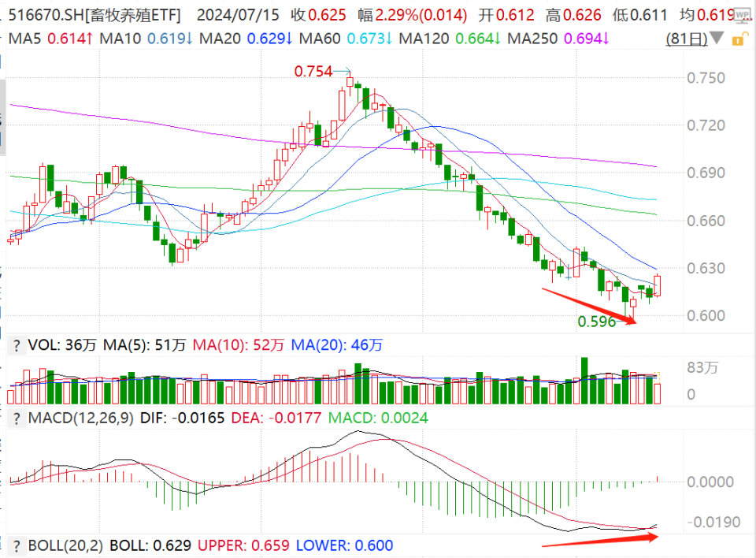Click the -0.0190 MACD axis label
The width and height of the screenshot is (756, 558).
pos(713,523)
